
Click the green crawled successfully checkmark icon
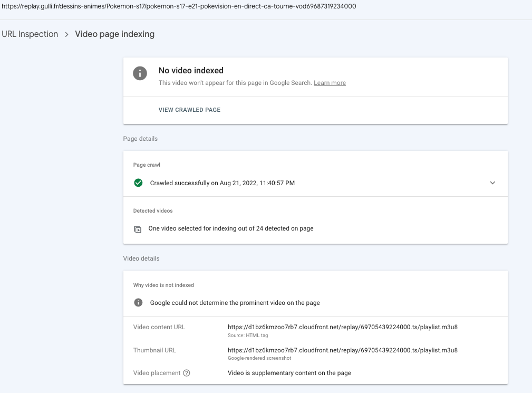(x=138, y=183)
